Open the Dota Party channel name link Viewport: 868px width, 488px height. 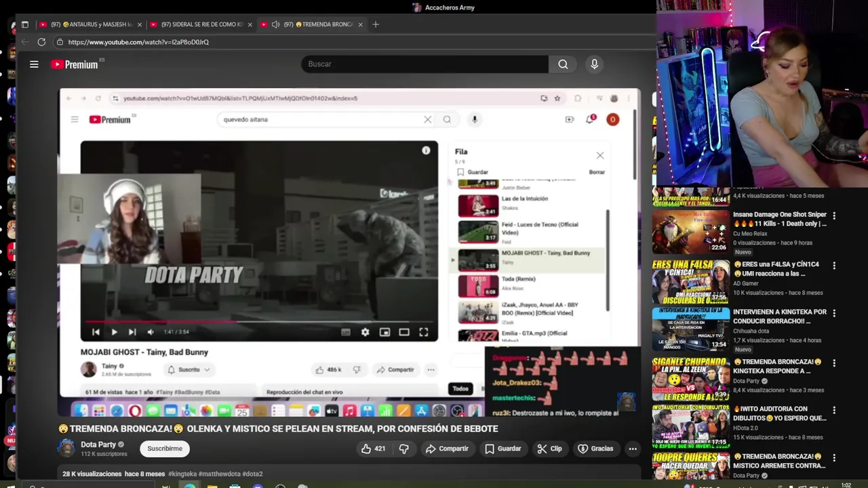coord(98,445)
